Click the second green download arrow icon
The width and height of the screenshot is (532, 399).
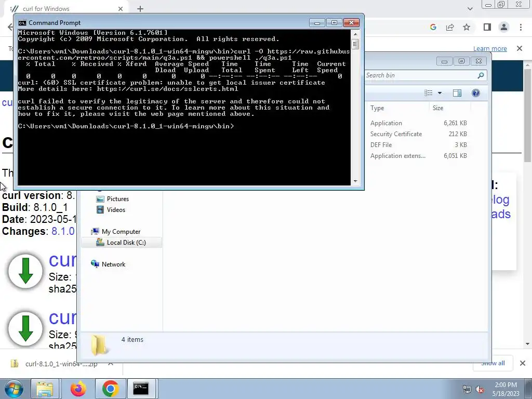[25, 328]
